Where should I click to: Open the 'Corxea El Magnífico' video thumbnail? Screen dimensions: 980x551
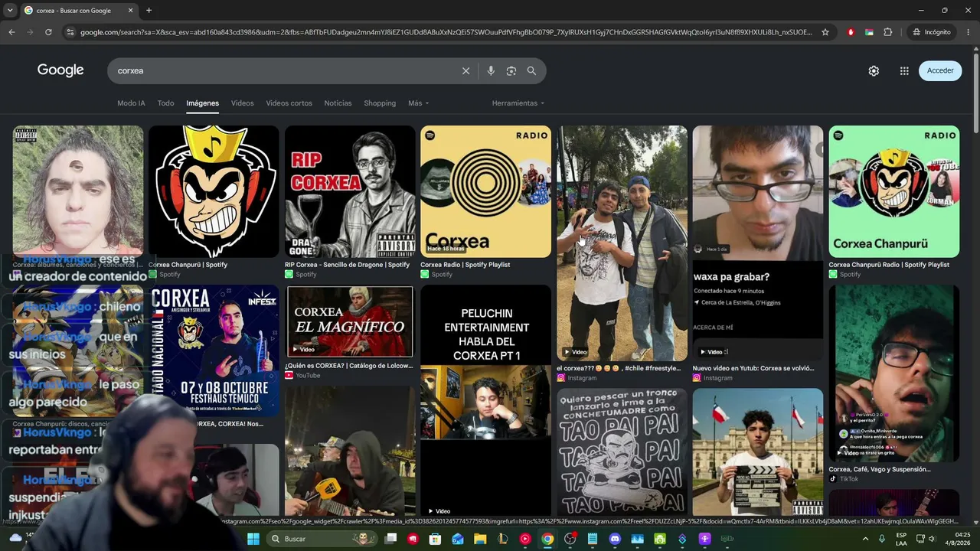coord(350,321)
